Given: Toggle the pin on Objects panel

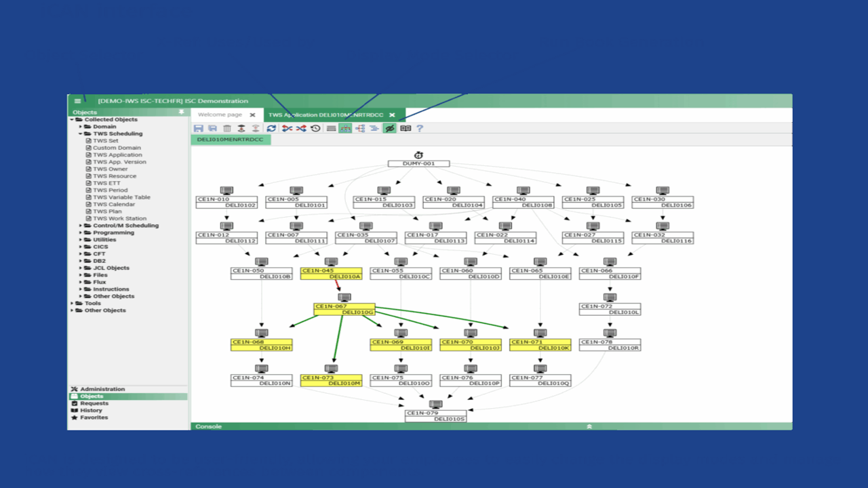Looking at the screenshot, I should point(181,112).
